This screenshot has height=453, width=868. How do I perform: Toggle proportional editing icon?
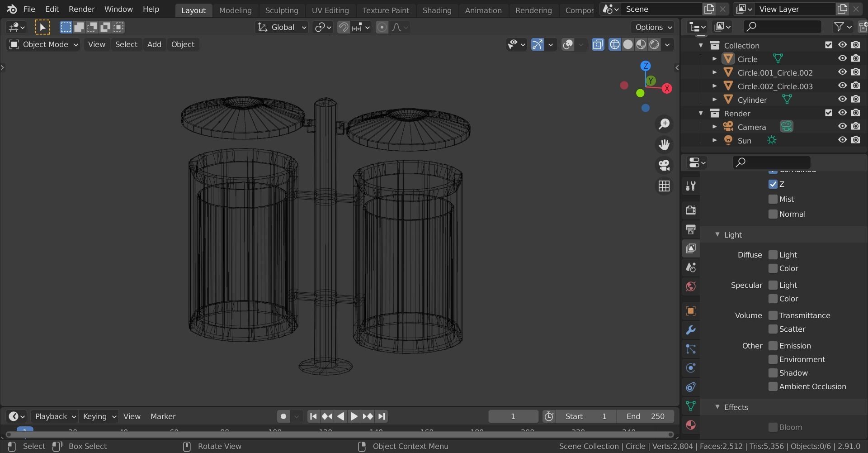pyautogui.click(x=382, y=27)
